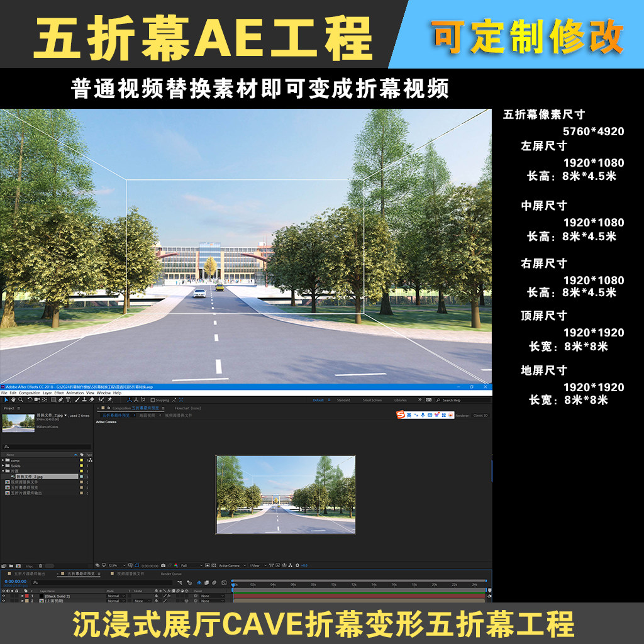Toggle the Snapping checkbox

[153, 399]
